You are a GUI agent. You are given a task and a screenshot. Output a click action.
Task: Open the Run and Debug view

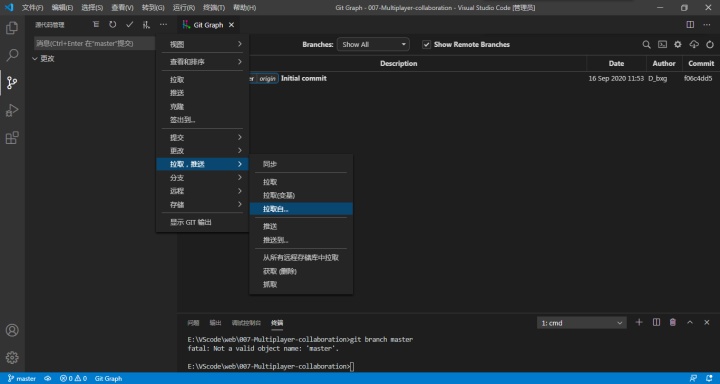click(x=12, y=110)
